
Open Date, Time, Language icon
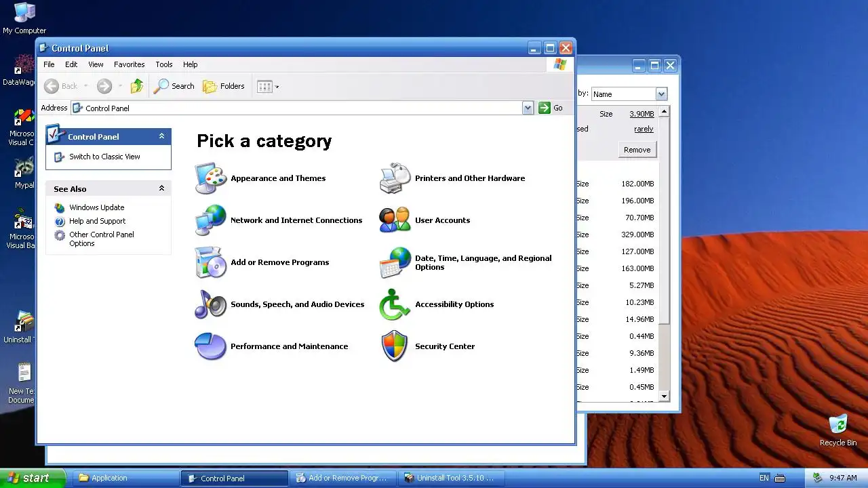click(395, 262)
